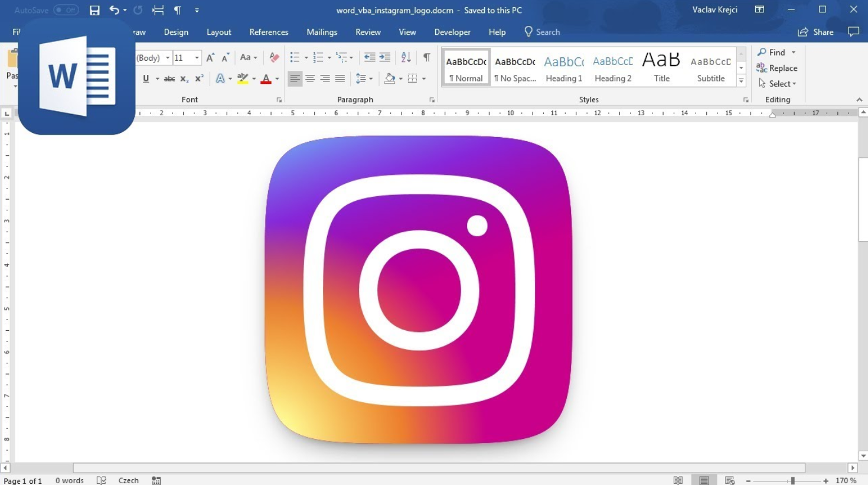Screen dimensions: 868x485
Task: Apply Strikethrough formatting
Action: (169, 78)
